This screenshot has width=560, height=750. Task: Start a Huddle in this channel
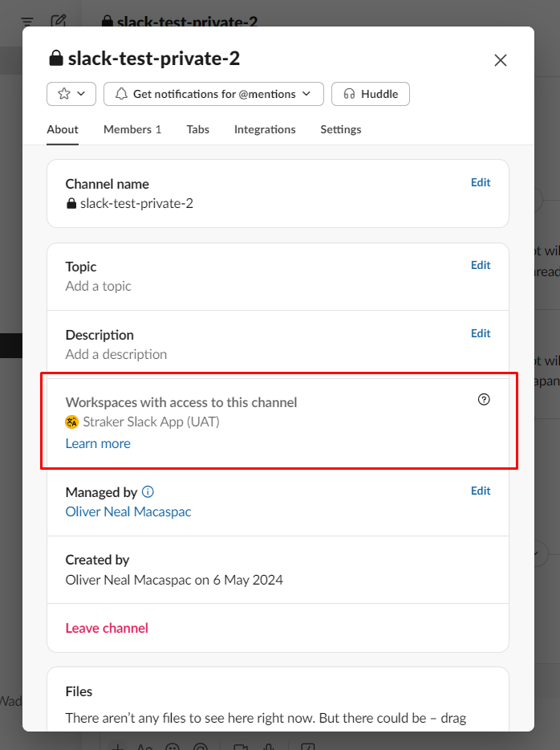point(371,94)
